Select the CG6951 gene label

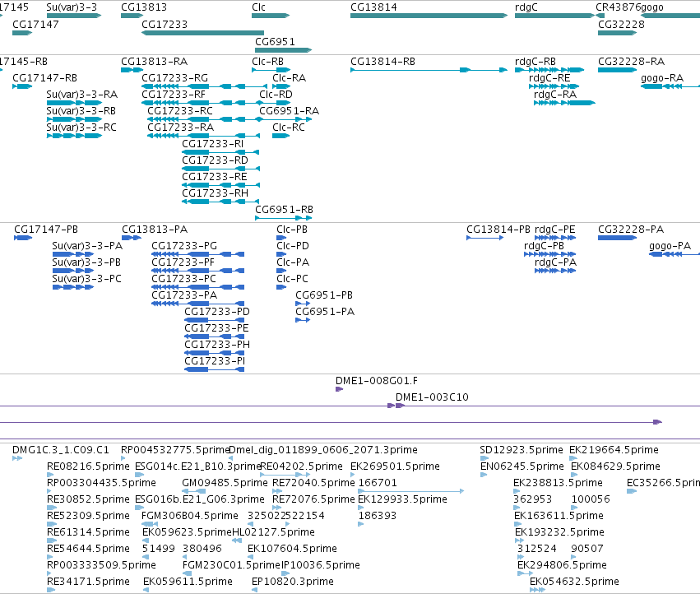275,41
